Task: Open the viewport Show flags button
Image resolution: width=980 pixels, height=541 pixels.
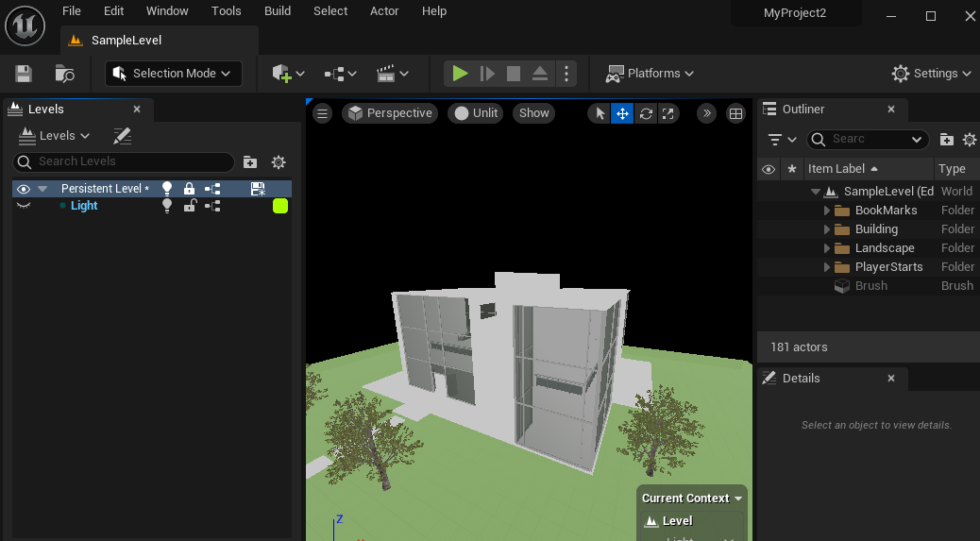Action: (x=533, y=113)
